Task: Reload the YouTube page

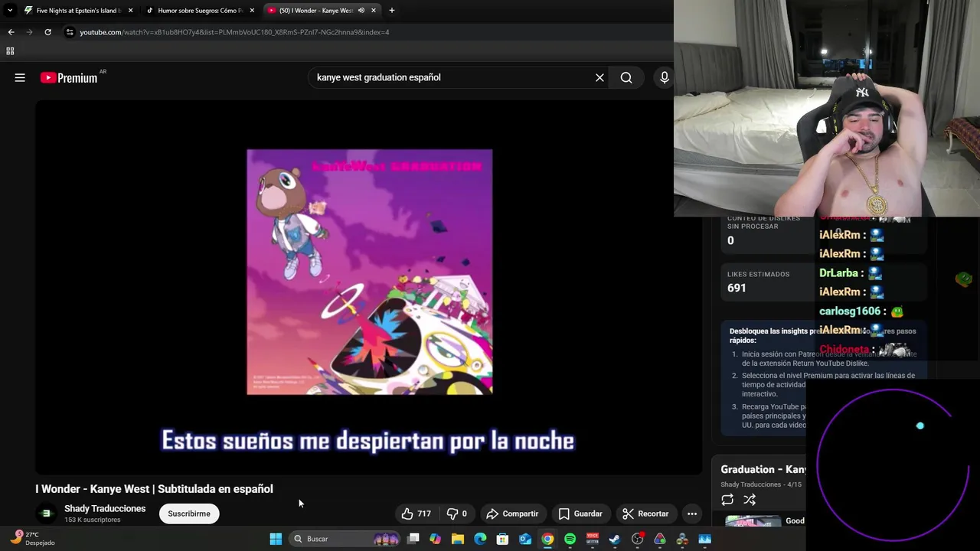Action: tap(47, 32)
